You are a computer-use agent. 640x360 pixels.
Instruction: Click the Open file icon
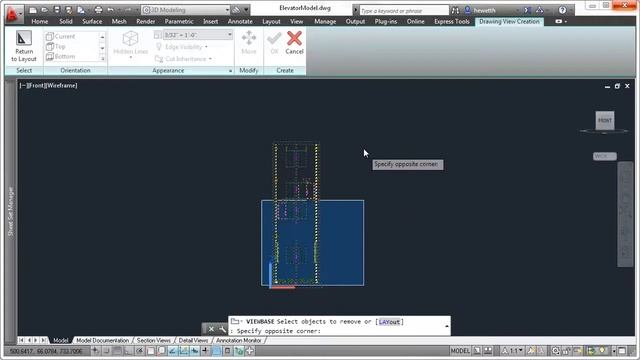(45, 10)
